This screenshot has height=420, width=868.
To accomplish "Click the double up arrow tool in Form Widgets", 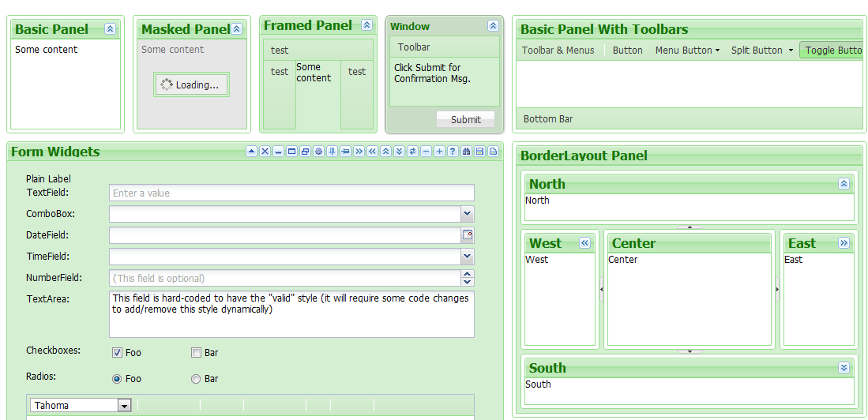I will [x=386, y=151].
